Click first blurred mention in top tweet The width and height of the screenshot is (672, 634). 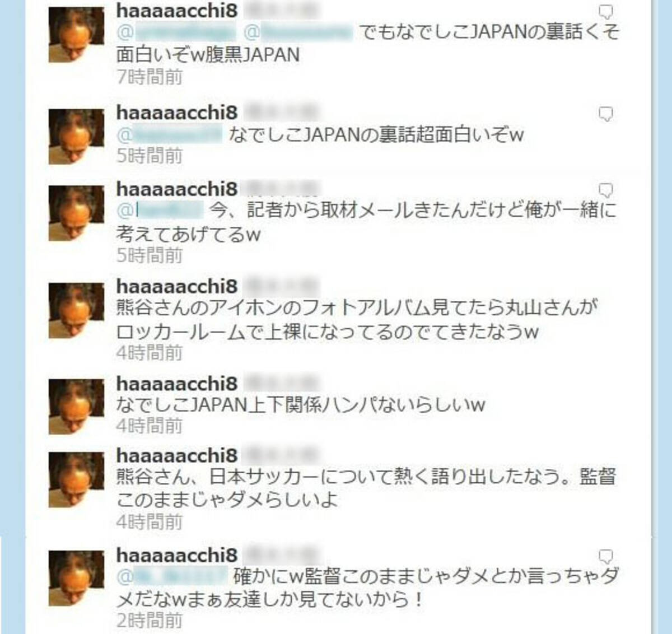[x=176, y=32]
